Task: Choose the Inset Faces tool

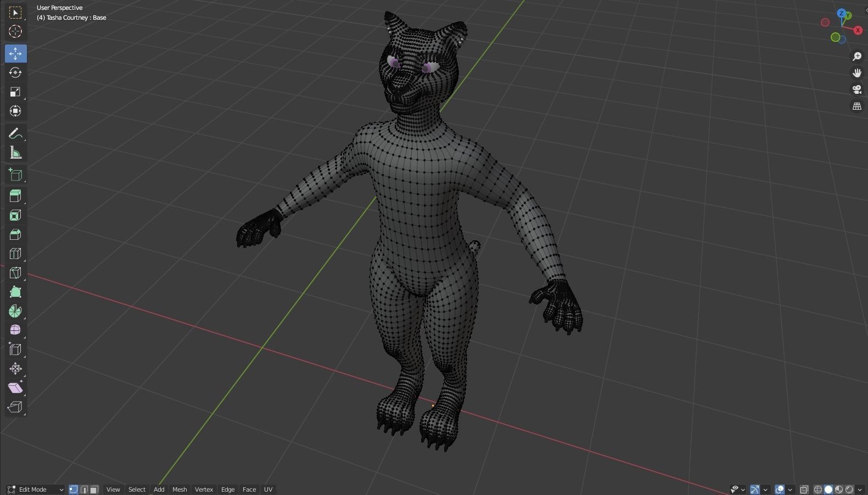Action: 15,215
